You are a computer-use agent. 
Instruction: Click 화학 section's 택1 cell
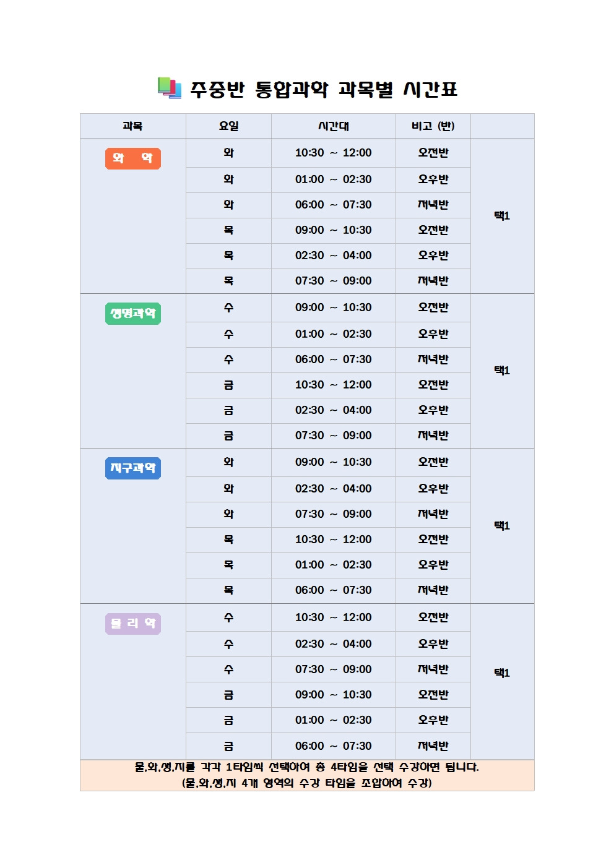click(x=502, y=216)
